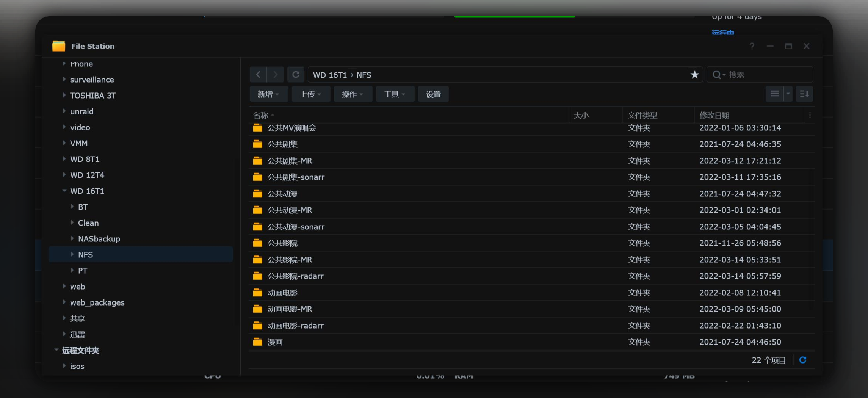Expand the NFS tree node arrow
868x398 pixels.
coord(72,254)
